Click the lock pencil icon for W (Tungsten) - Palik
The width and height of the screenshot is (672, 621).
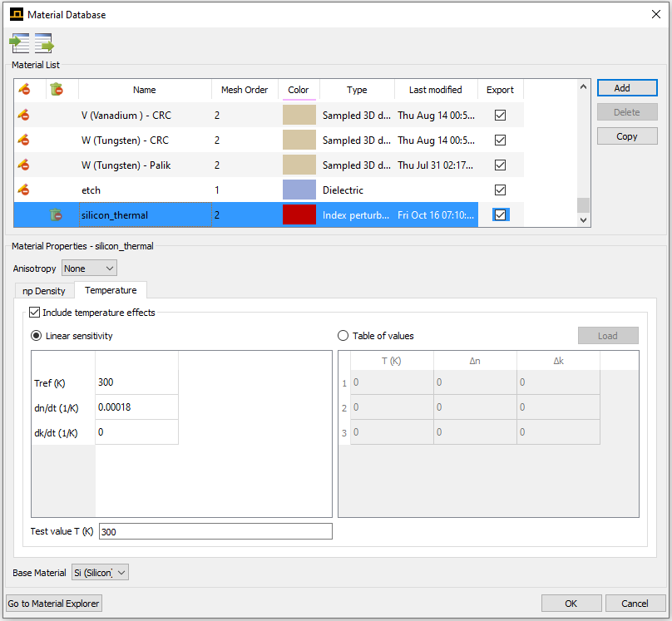click(23, 165)
